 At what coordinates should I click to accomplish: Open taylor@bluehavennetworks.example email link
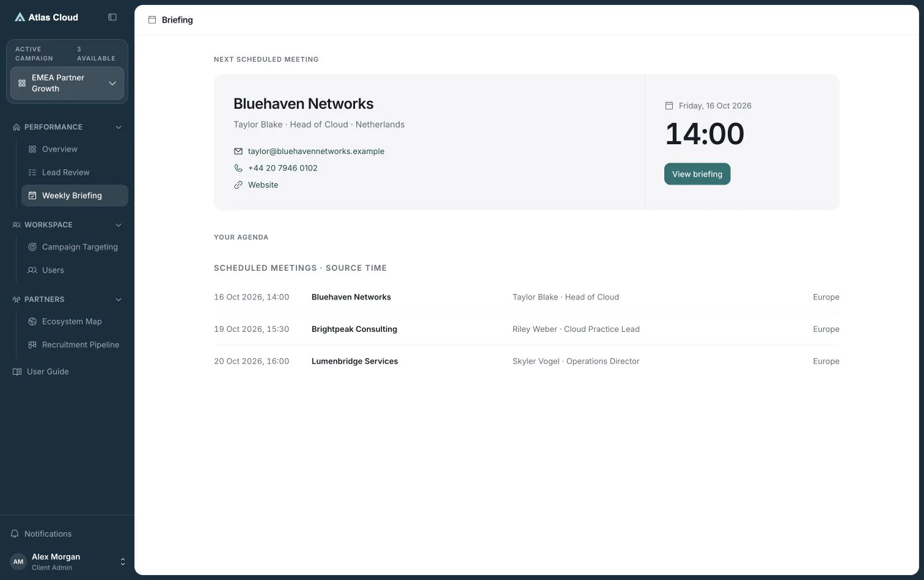pyautogui.click(x=316, y=151)
